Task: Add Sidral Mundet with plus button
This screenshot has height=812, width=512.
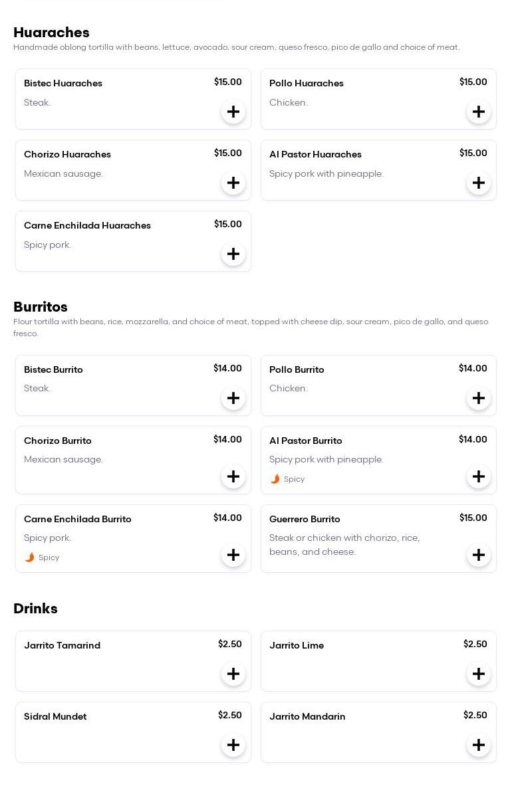Action: pyautogui.click(x=233, y=745)
